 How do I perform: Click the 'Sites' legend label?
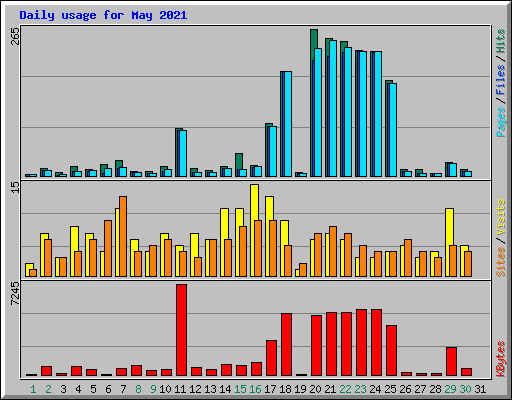pos(501,262)
